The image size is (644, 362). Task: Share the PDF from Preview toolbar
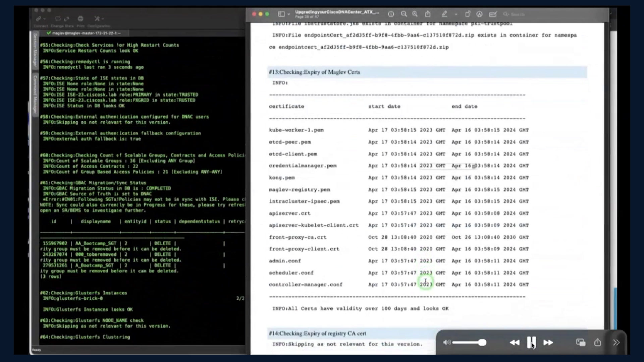coord(428,14)
